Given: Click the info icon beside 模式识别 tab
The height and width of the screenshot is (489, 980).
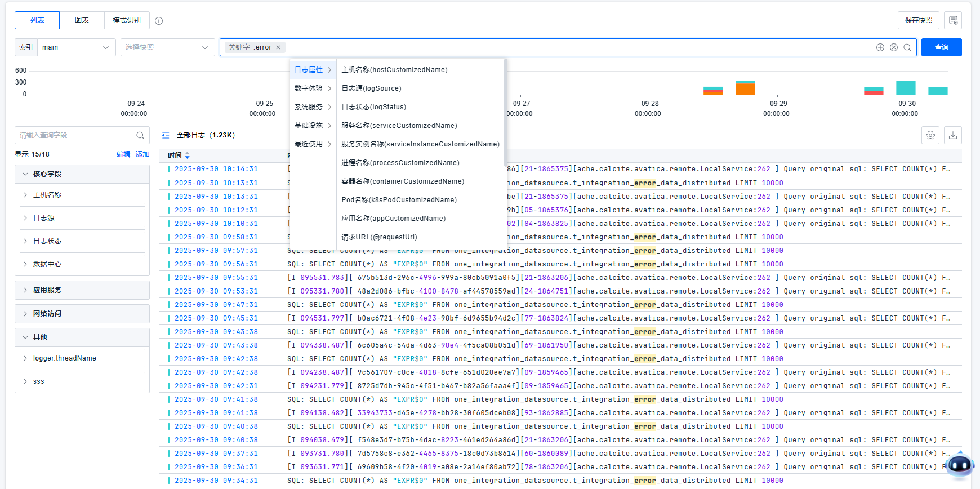Looking at the screenshot, I should pyautogui.click(x=159, y=21).
